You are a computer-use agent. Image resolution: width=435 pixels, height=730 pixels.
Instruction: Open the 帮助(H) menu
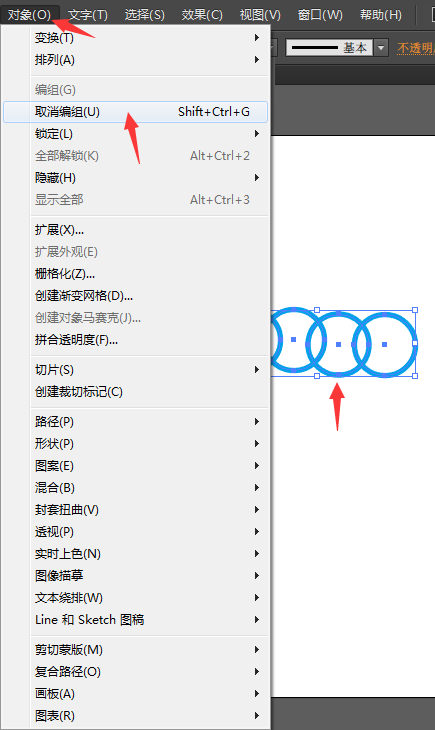click(381, 14)
